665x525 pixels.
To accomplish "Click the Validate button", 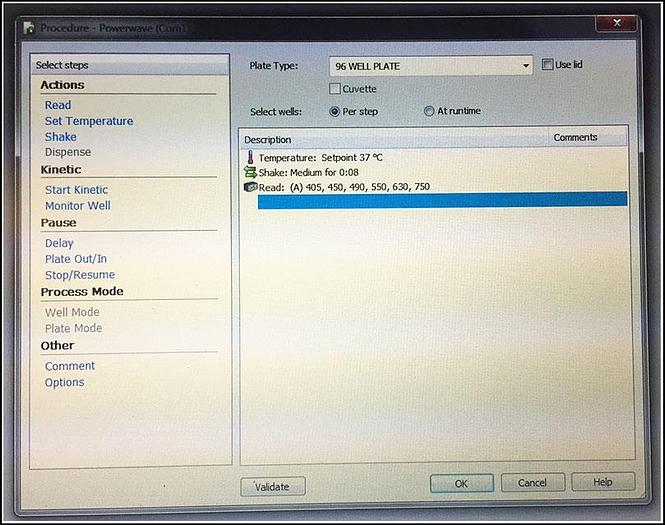I will pyautogui.click(x=273, y=486).
